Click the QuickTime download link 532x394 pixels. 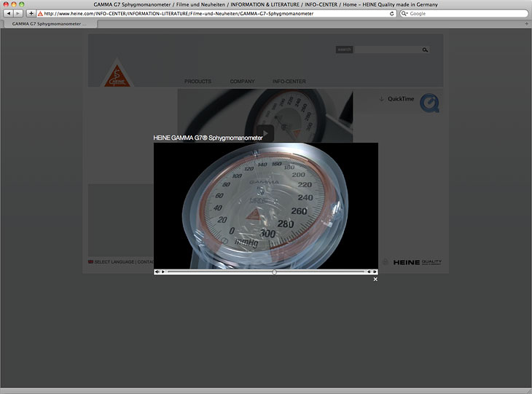(x=396, y=98)
